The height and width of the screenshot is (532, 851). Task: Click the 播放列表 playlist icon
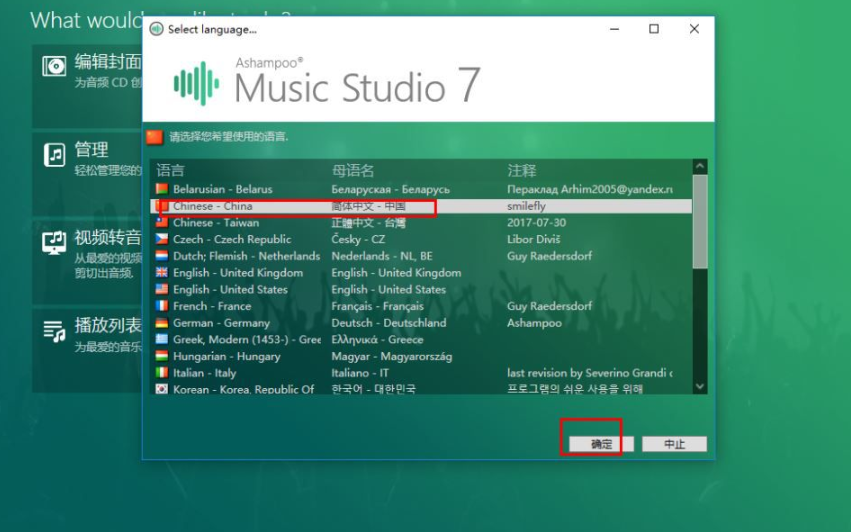click(54, 329)
